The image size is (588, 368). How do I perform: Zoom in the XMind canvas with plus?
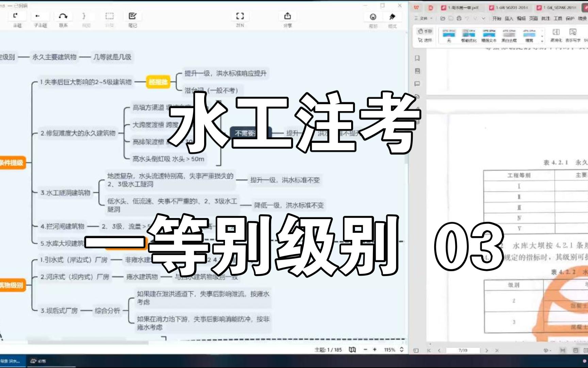tap(375, 350)
